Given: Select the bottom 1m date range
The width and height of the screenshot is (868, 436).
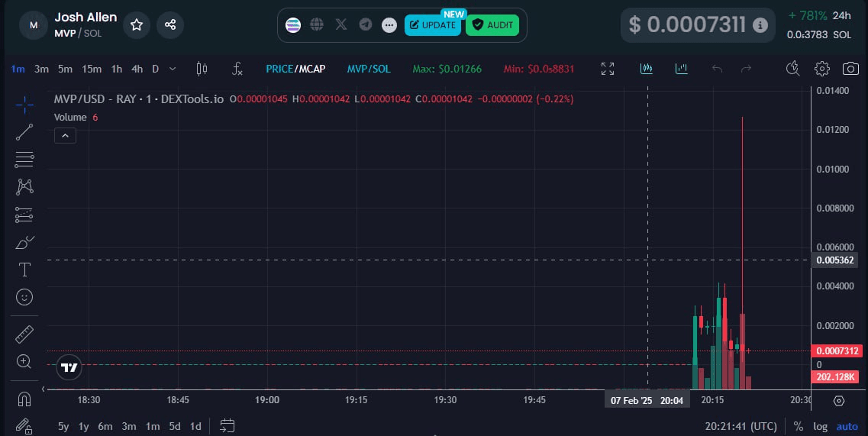Looking at the screenshot, I should coord(153,427).
